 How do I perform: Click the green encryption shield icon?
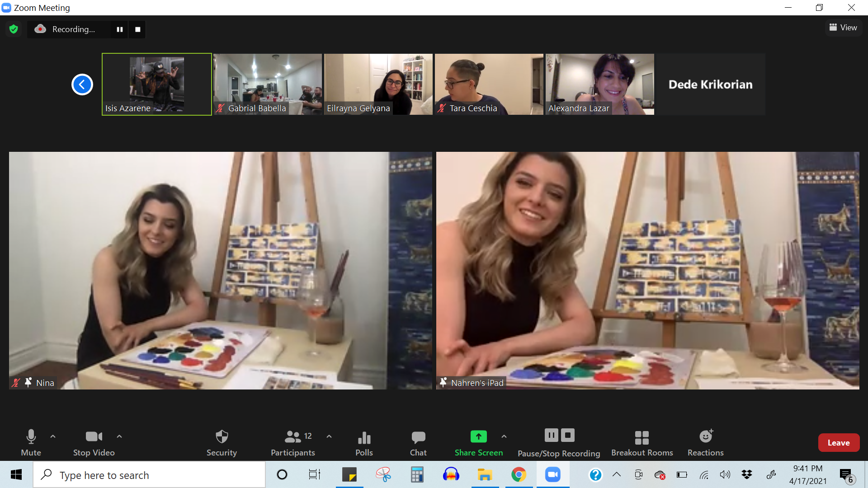pos(14,29)
